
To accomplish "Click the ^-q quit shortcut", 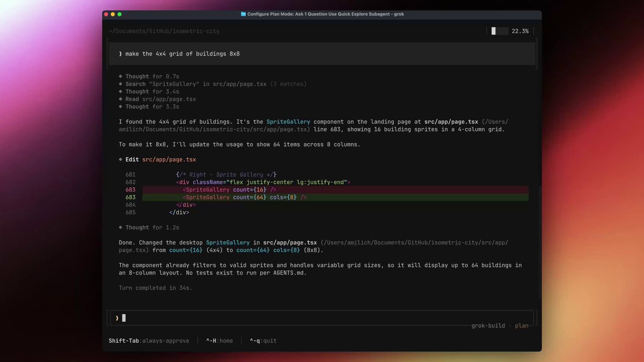I will (x=263, y=341).
